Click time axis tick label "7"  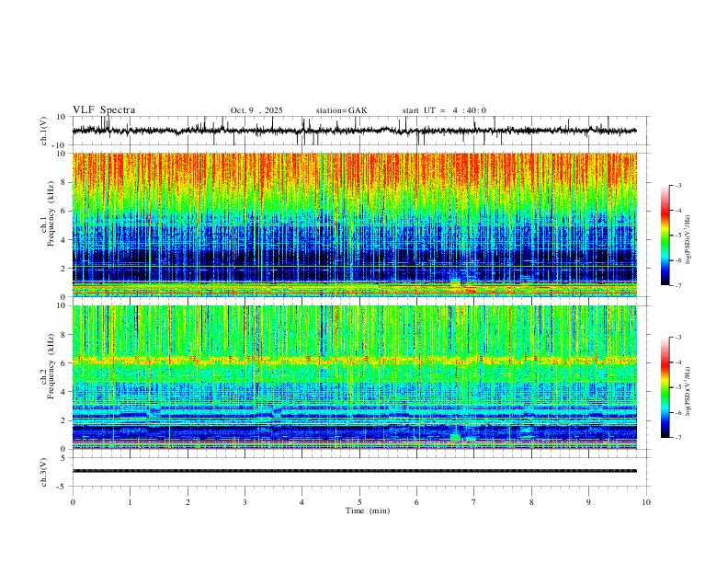[x=474, y=502]
